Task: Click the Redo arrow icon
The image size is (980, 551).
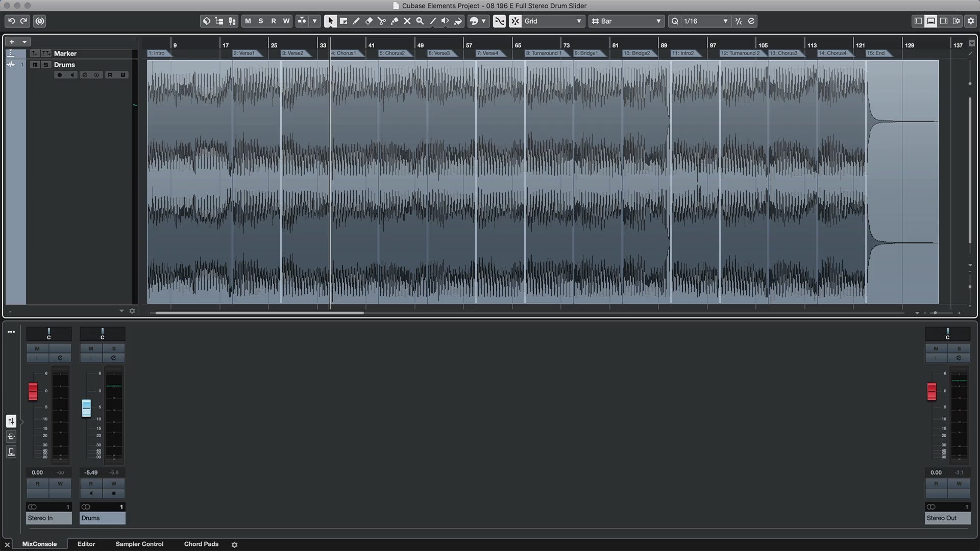Action: (x=24, y=21)
